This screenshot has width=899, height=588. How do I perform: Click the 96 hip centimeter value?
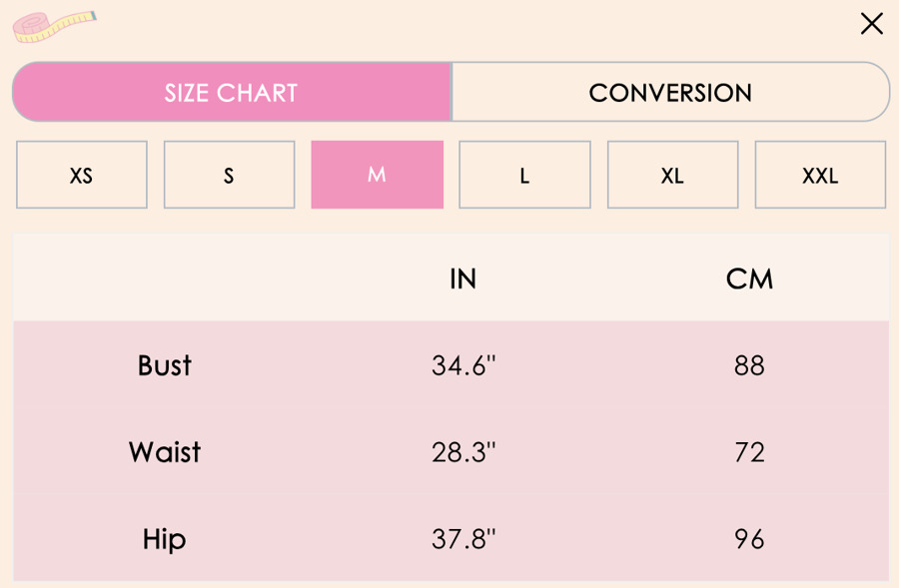pos(749,539)
